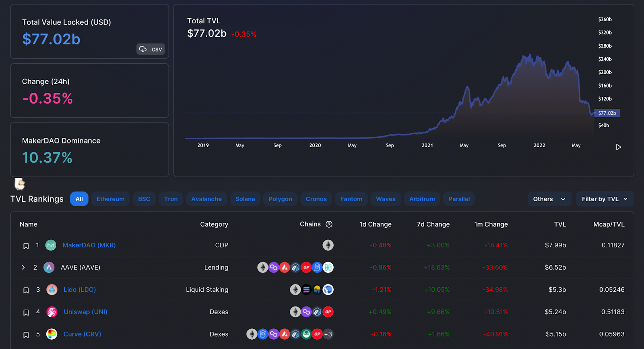
Task: Click the Avalanche chain icon in Curve row
Action: 285,334
